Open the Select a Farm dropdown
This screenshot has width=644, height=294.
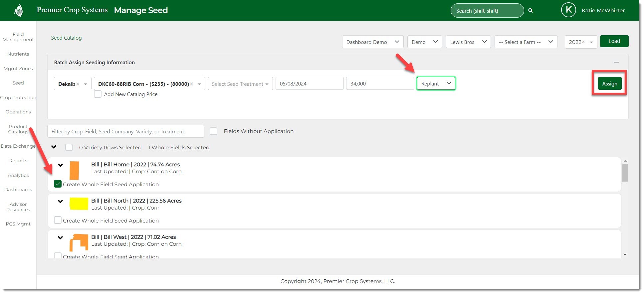pos(526,42)
